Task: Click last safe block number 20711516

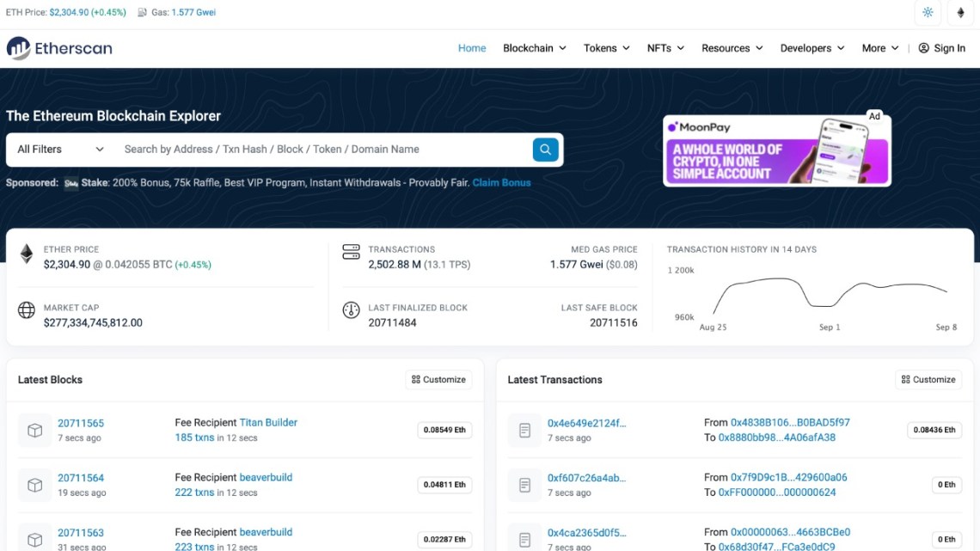Action: coord(614,323)
